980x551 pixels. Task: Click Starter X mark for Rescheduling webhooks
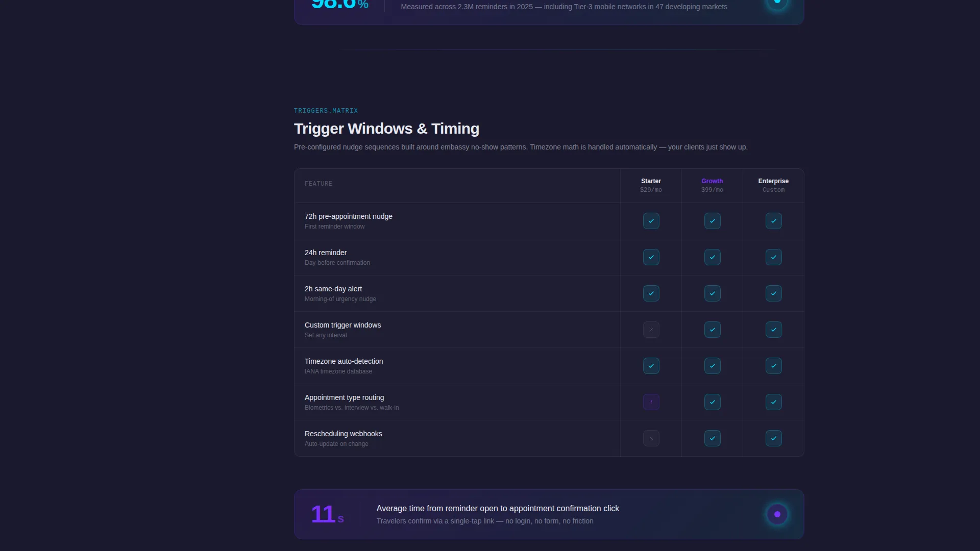(651, 438)
